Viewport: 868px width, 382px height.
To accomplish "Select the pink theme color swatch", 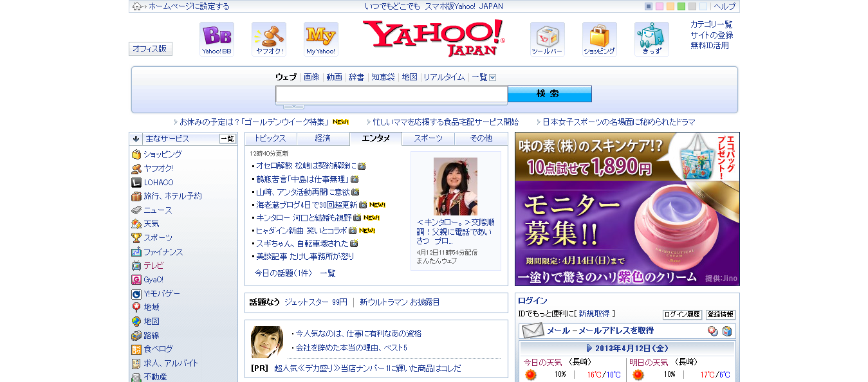I will (x=660, y=6).
